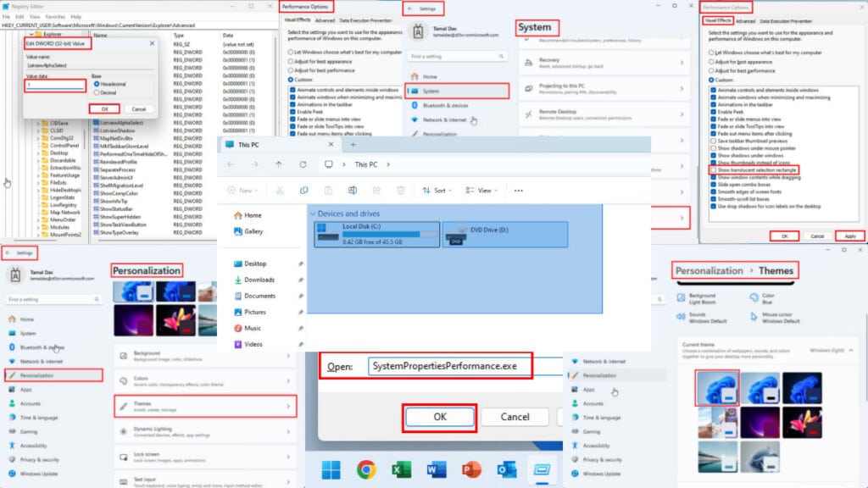Click the Color option on Themes page
Viewport: 868px width, 488px height.
coord(768,297)
